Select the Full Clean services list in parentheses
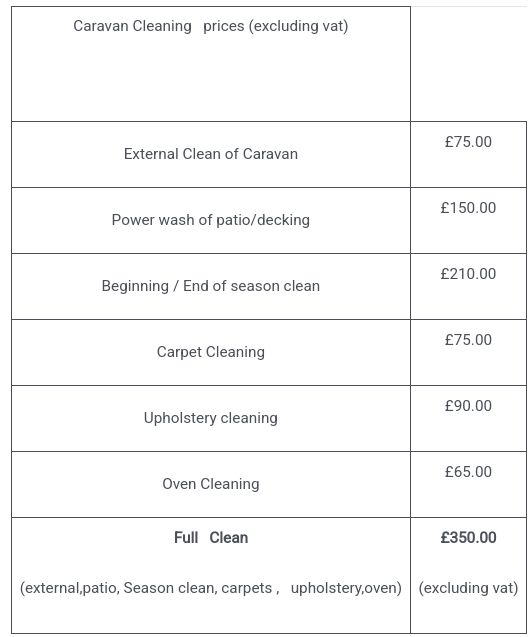Viewport: 532px width, 637px height. 211,588
